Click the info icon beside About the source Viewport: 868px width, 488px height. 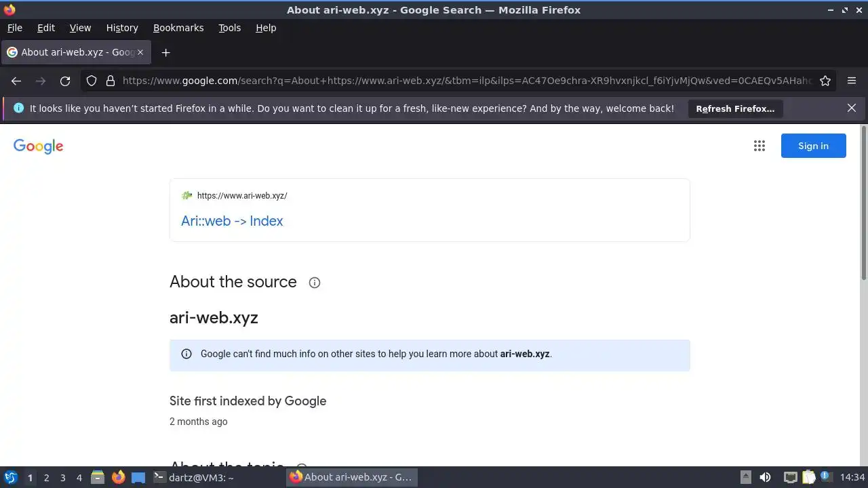314,283
